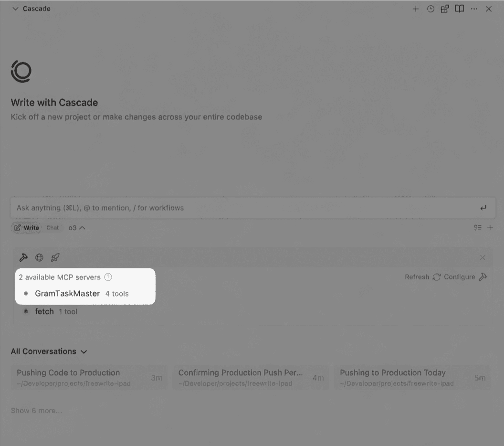Click the globe web search icon
This screenshot has width=504, height=446.
[x=39, y=257]
